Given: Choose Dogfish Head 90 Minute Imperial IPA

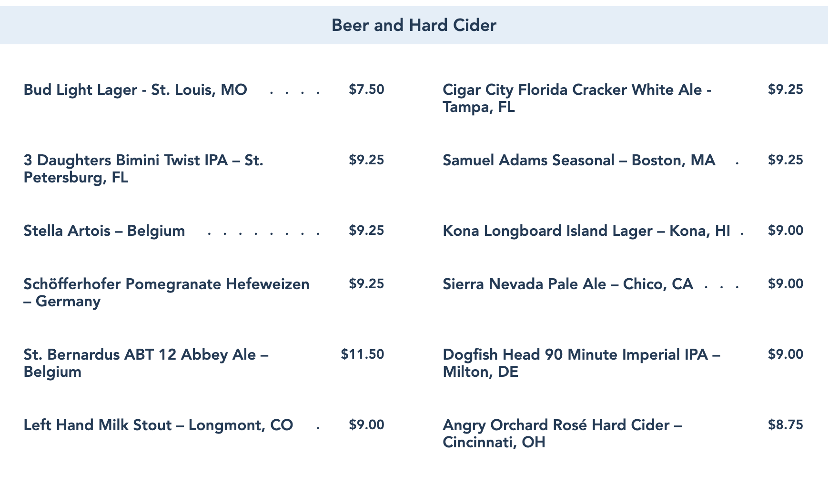Looking at the screenshot, I should 581,363.
